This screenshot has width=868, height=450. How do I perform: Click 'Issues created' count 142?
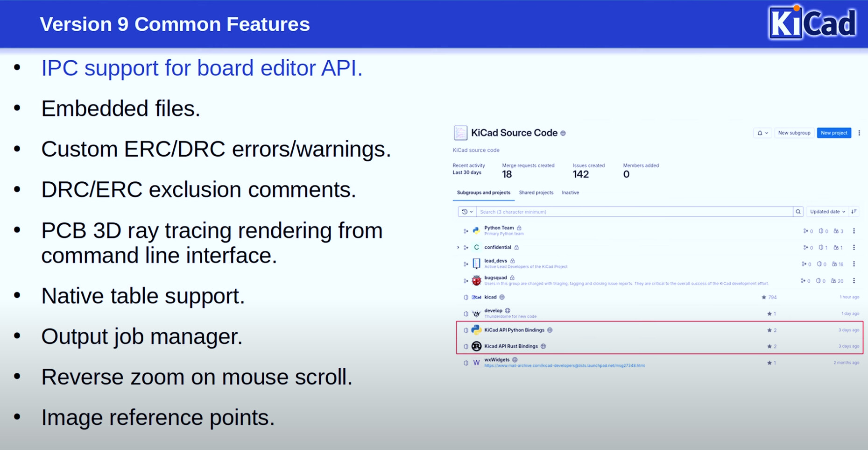581,174
